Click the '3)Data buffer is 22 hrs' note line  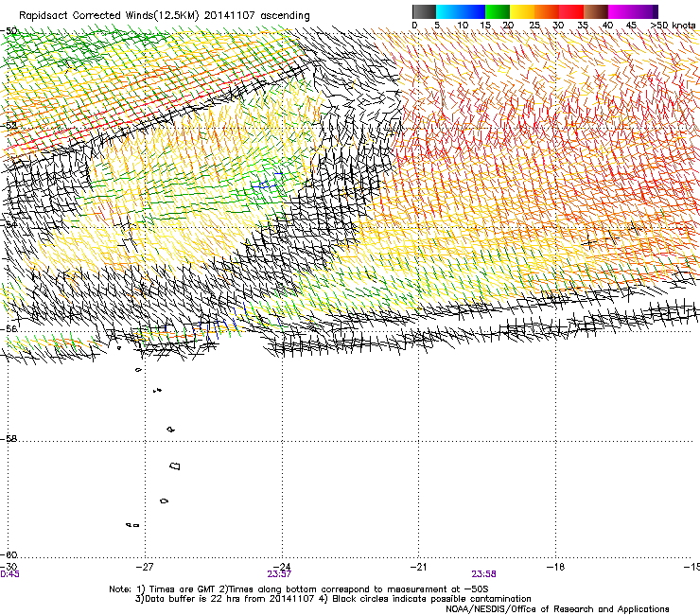pos(333,599)
